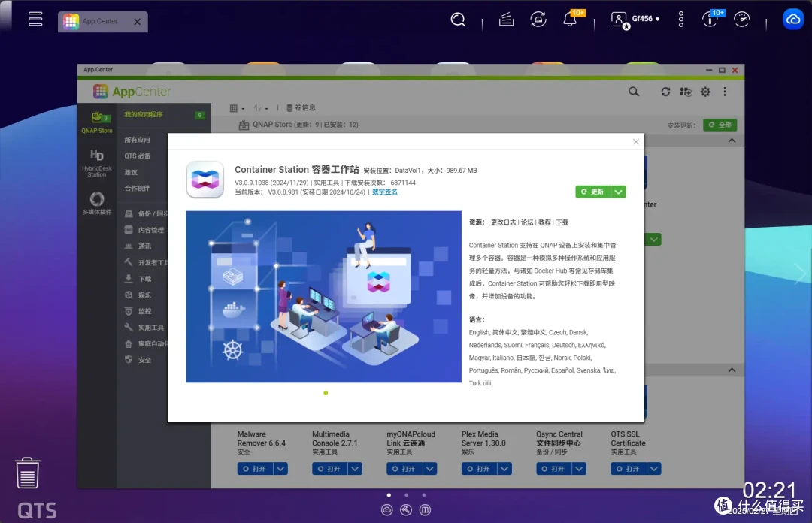Open the 下载 download link in resources

562,222
